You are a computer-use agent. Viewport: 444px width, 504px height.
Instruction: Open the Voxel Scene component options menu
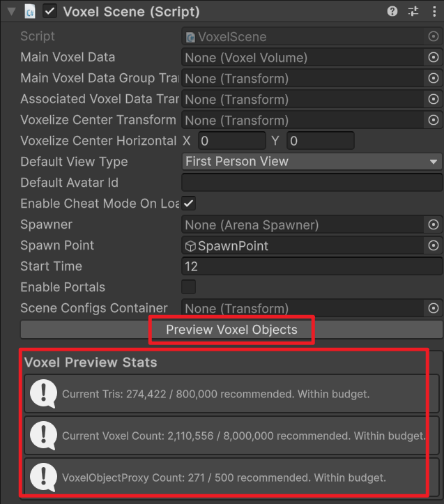click(x=434, y=11)
